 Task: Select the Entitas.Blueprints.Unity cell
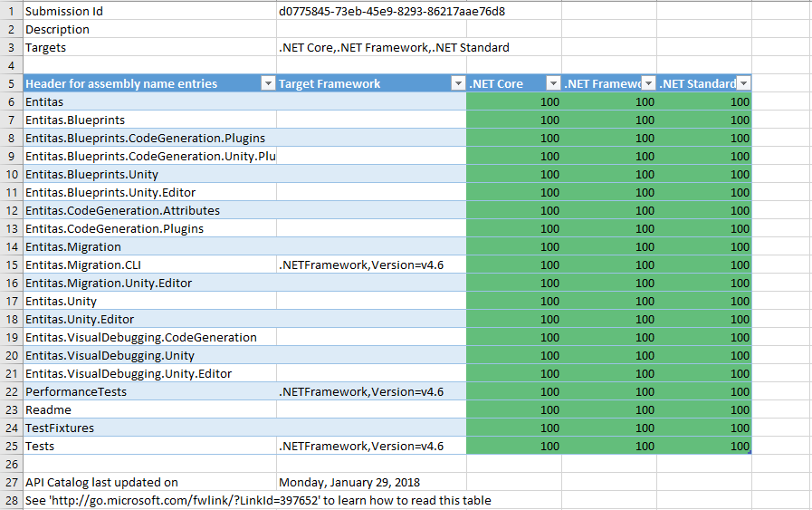pyautogui.click(x=149, y=175)
